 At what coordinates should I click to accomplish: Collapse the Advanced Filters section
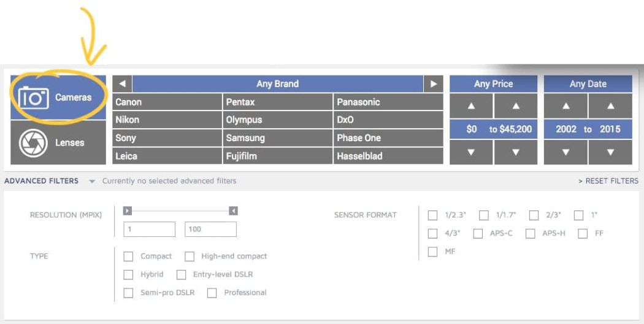coord(92,182)
